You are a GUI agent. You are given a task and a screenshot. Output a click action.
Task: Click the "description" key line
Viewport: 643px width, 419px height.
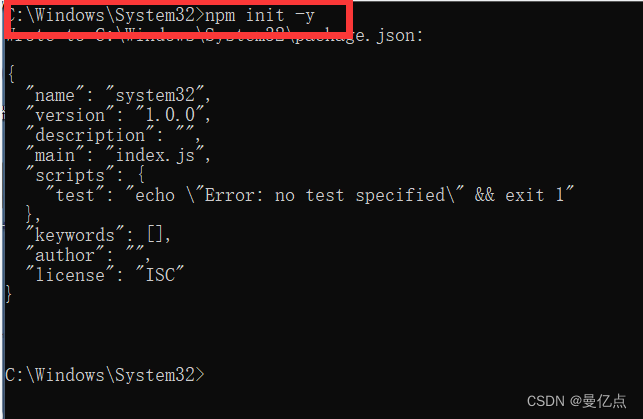pos(90,135)
